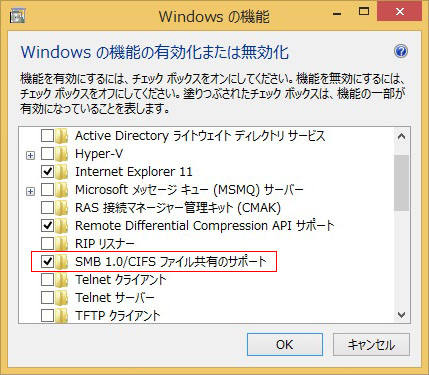Click the folder icon beside Internet Explorer 11
The image size is (429, 375).
pyautogui.click(x=62, y=172)
